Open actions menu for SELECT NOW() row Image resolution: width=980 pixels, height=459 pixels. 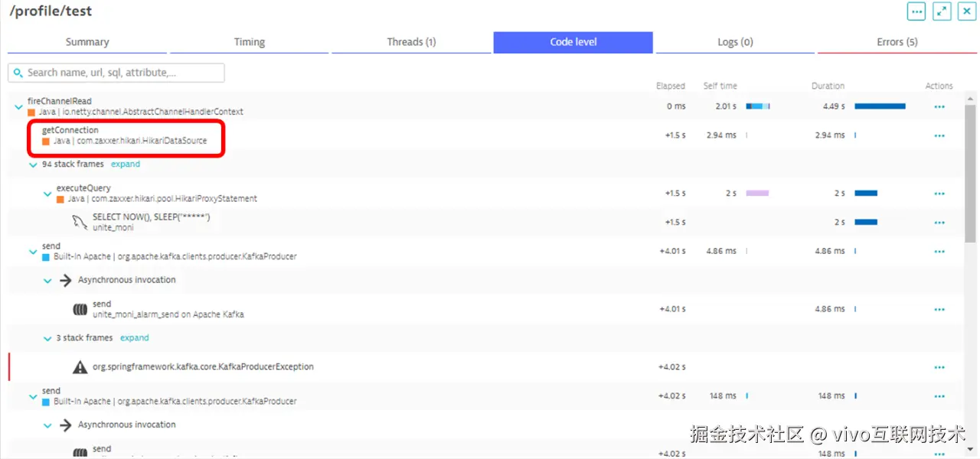[939, 223]
